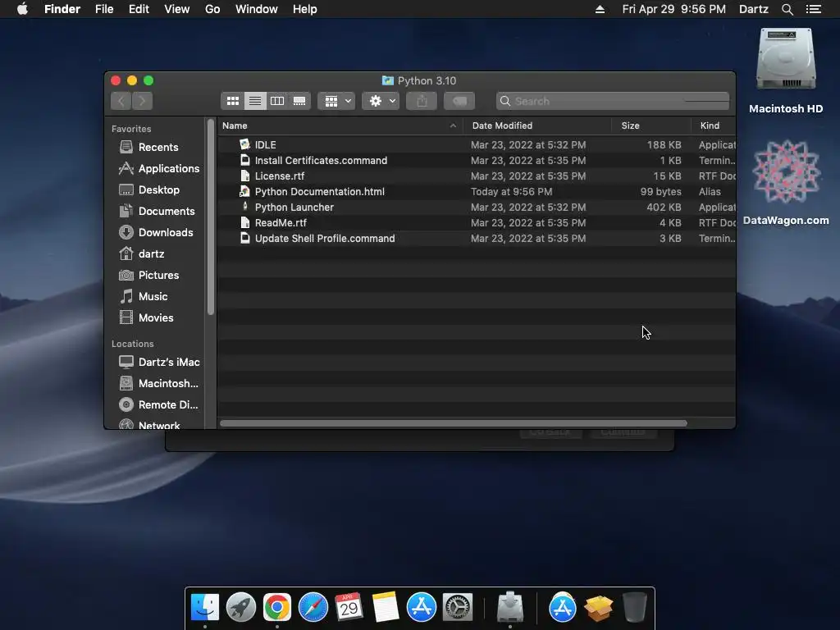840x630 pixels.
Task: Click the Edit Tags toolbar button
Action: [x=459, y=101]
